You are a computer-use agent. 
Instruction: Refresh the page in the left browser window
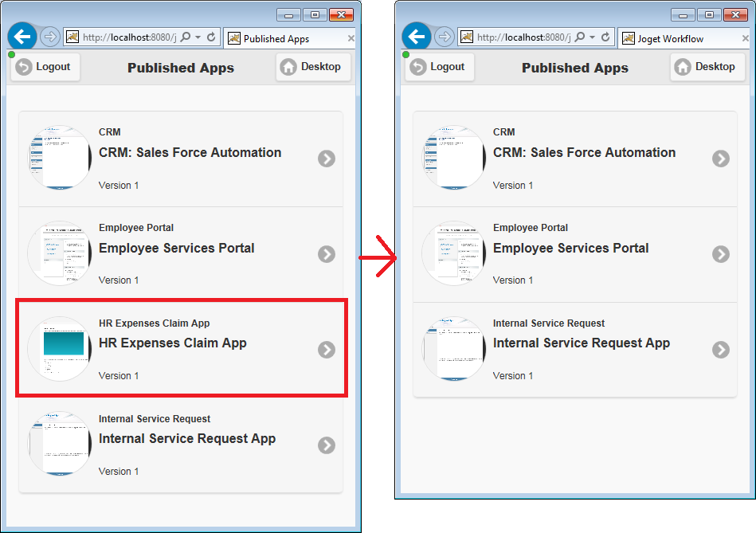click(211, 37)
